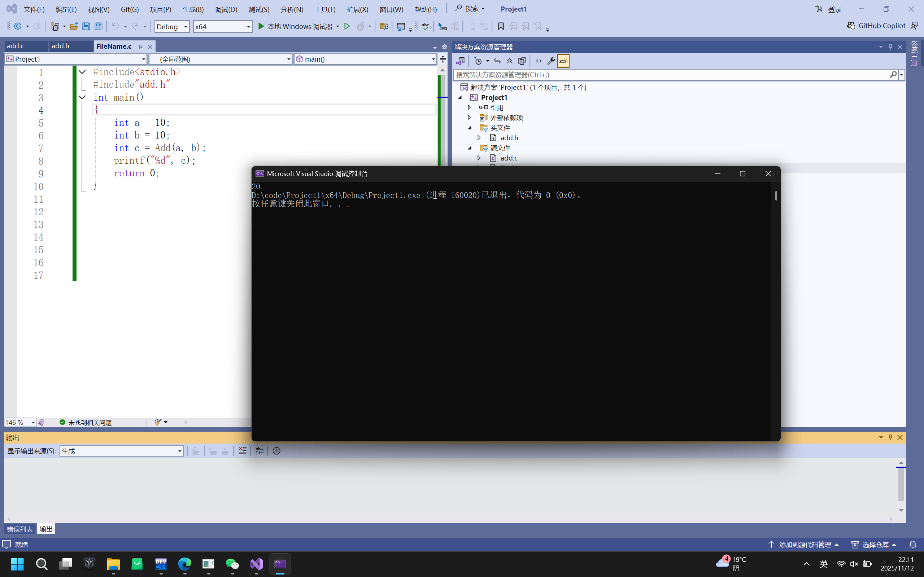Click 添加到源代码管理 in status bar
This screenshot has height=577, width=924.
pyautogui.click(x=804, y=545)
